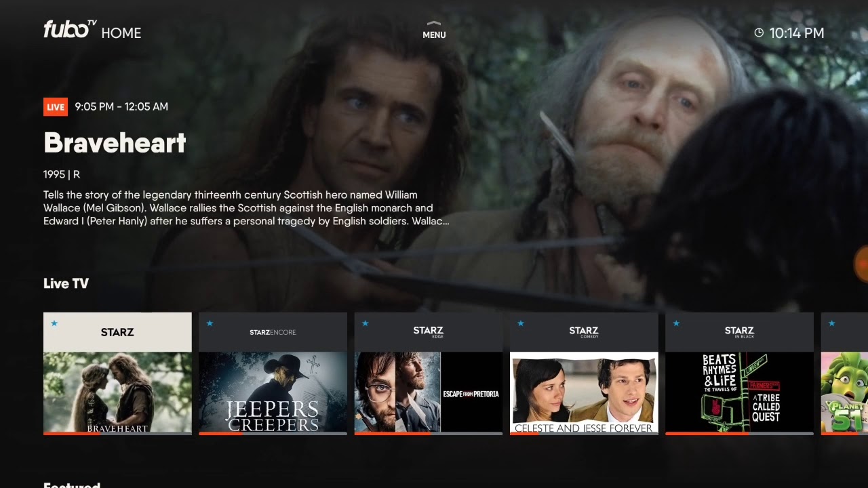Image resolution: width=868 pixels, height=488 pixels.
Task: Click the red LIVE badge
Action: 56,107
